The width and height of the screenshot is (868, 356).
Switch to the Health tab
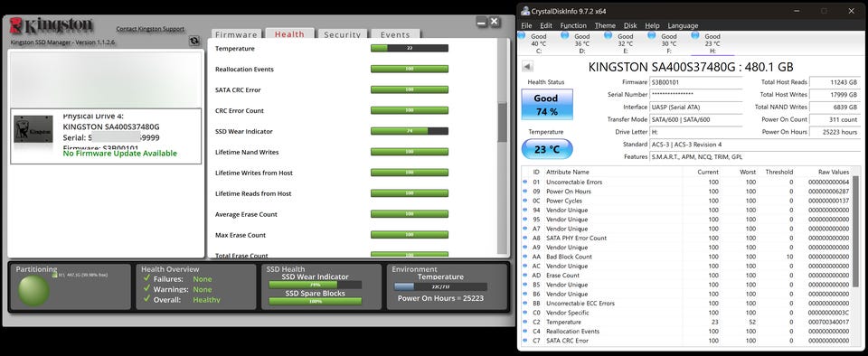point(289,33)
